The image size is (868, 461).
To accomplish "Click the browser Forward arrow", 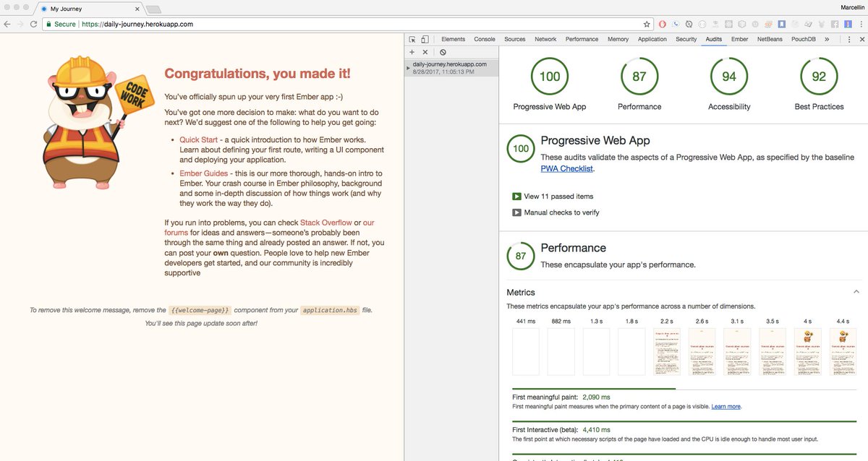I will click(20, 24).
